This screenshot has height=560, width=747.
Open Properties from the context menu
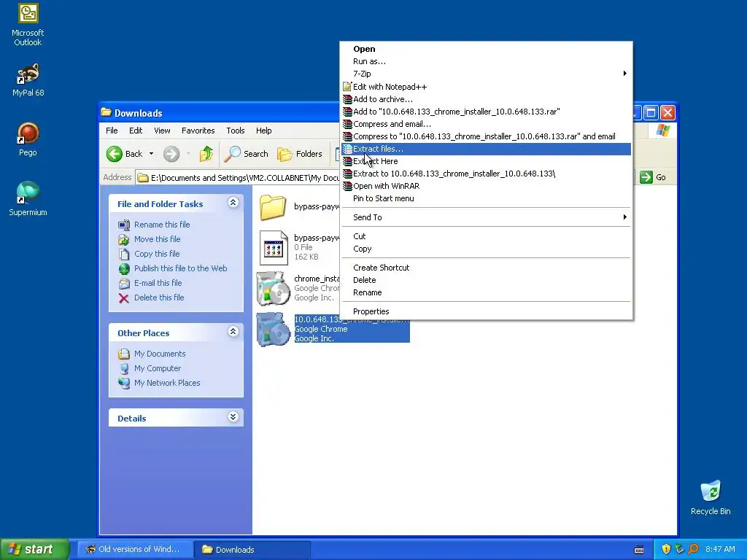point(487,311)
